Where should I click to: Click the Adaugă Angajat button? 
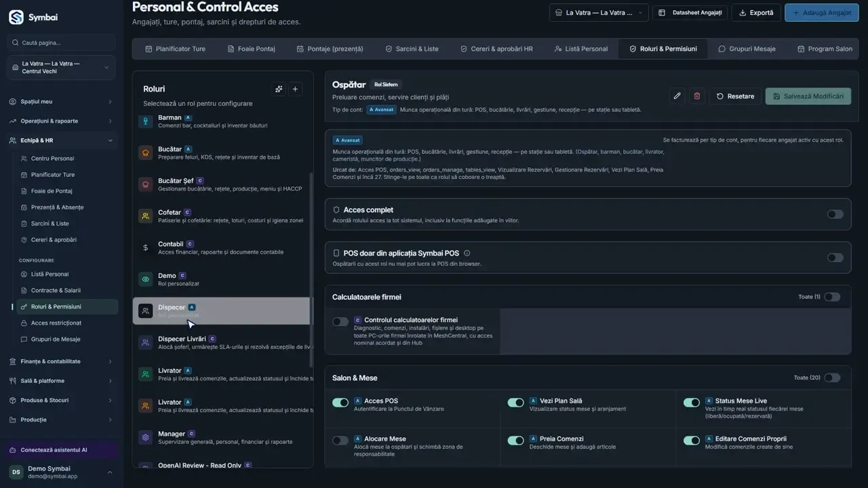coord(821,12)
